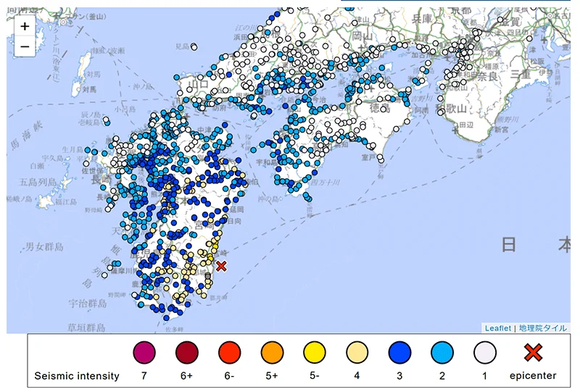The image size is (580, 392).
Task: Click the 和歌山 prefecture label
Action: (451, 109)
